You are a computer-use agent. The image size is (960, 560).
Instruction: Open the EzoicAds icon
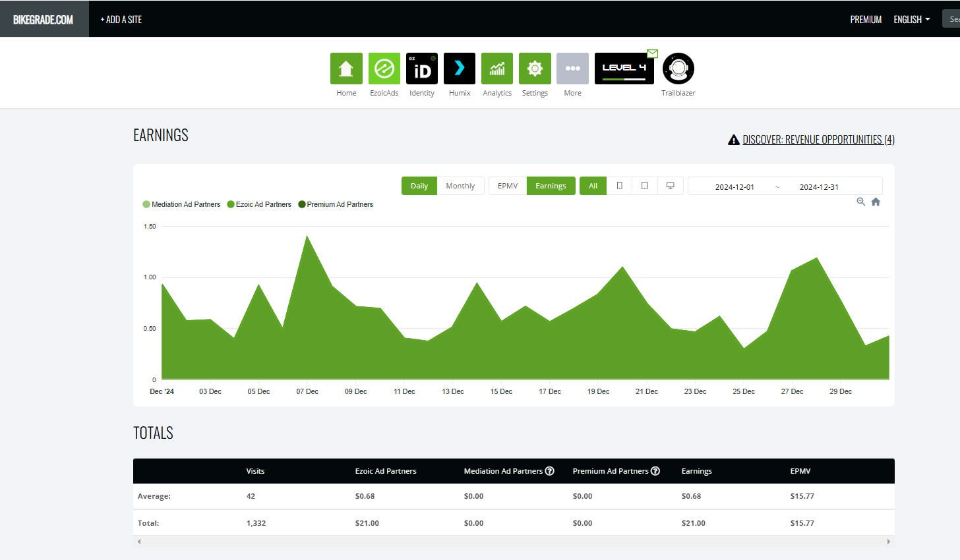[x=384, y=69]
